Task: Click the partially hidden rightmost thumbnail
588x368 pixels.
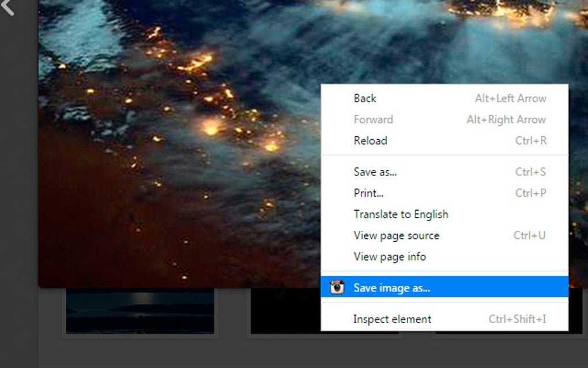Action: coord(576,310)
